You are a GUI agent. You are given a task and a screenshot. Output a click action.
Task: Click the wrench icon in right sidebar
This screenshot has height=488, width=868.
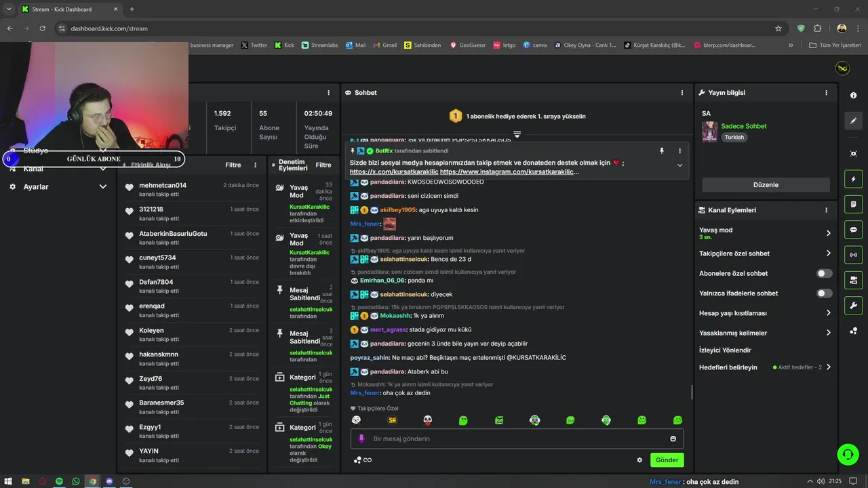(x=853, y=305)
